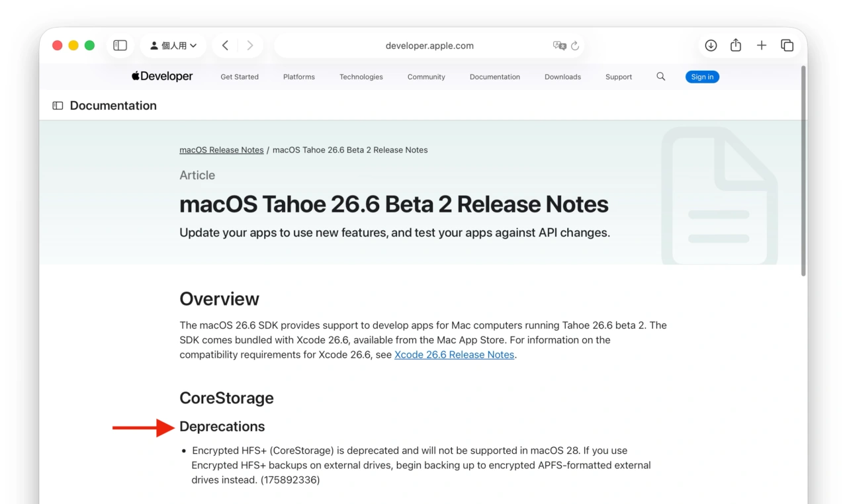This screenshot has width=847, height=504.
Task: Click the Deprecations subheading
Action: pos(222,427)
